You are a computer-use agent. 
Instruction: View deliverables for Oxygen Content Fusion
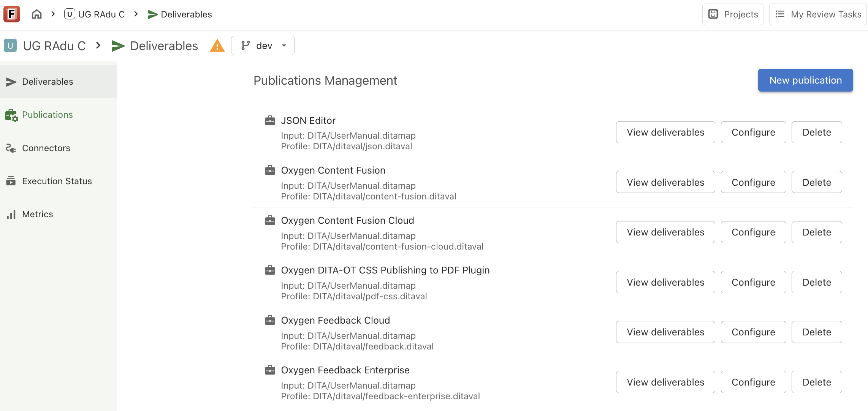pos(665,182)
